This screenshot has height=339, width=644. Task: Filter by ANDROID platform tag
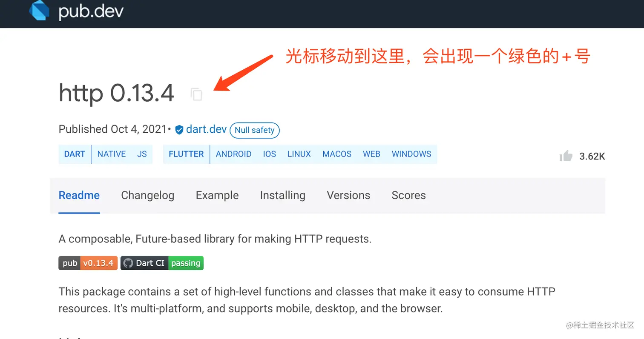pyautogui.click(x=233, y=154)
